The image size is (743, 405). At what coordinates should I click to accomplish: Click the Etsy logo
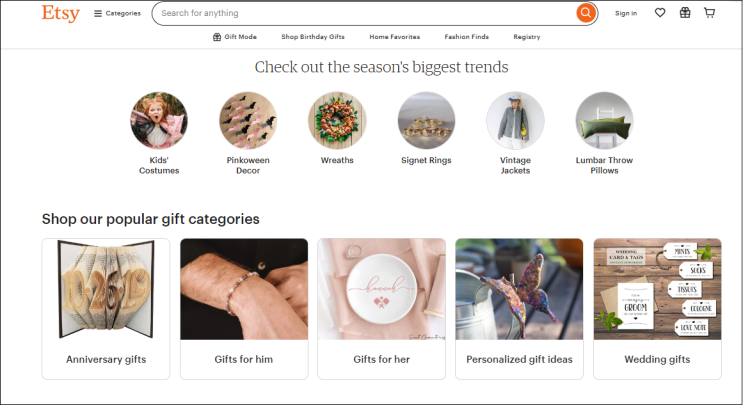click(61, 13)
